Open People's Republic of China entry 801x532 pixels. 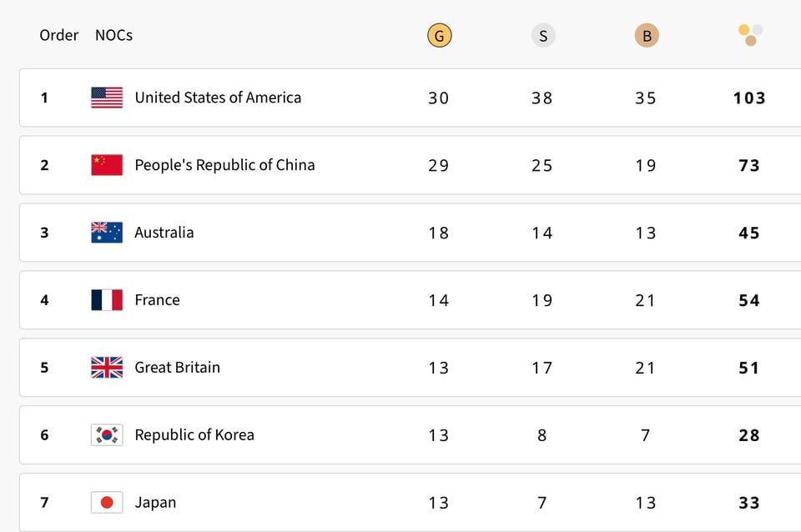224,165
